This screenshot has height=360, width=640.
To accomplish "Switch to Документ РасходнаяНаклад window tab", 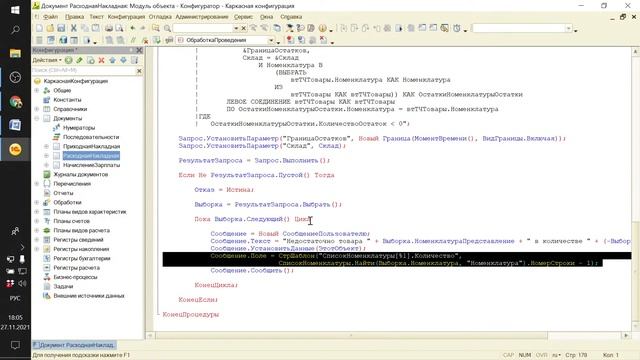I will click(74, 345).
